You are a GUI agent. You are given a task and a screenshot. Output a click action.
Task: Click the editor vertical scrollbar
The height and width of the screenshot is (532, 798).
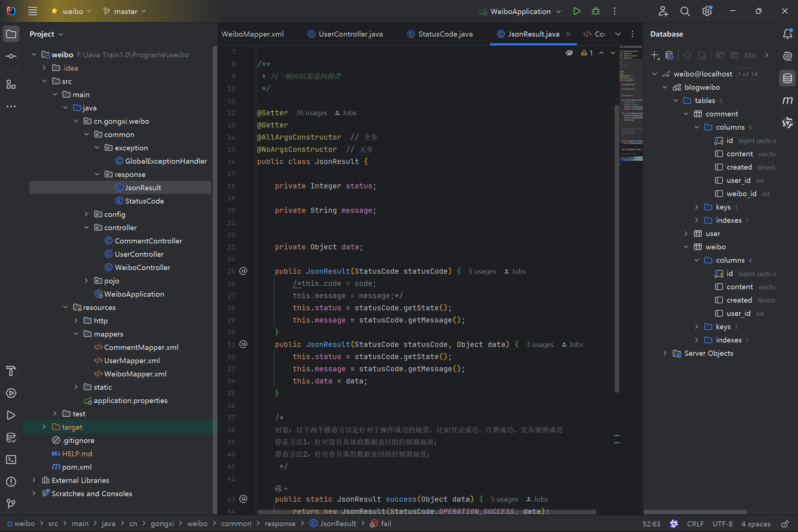(x=617, y=249)
